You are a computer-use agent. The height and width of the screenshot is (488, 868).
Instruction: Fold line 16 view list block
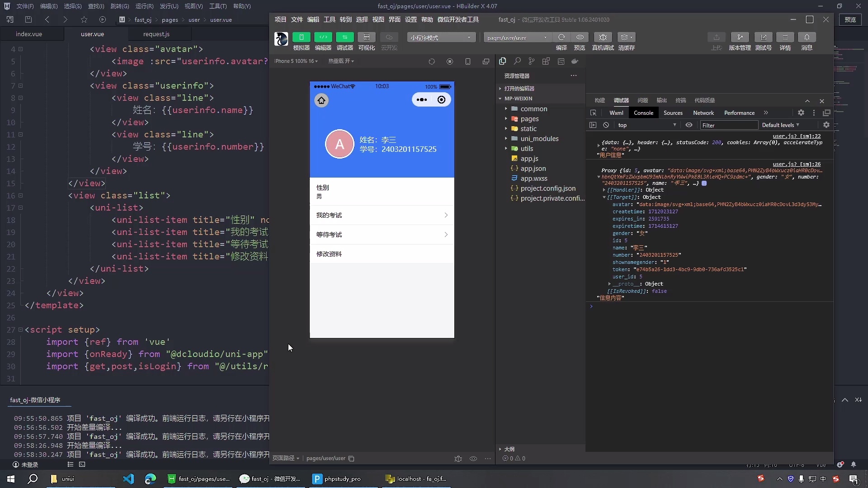coord(21,196)
